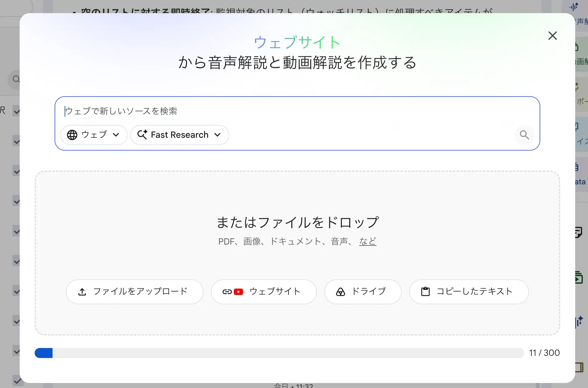Open the ウェブ source type dropdown
Image resolution: width=588 pixels, height=388 pixels.
[94, 135]
